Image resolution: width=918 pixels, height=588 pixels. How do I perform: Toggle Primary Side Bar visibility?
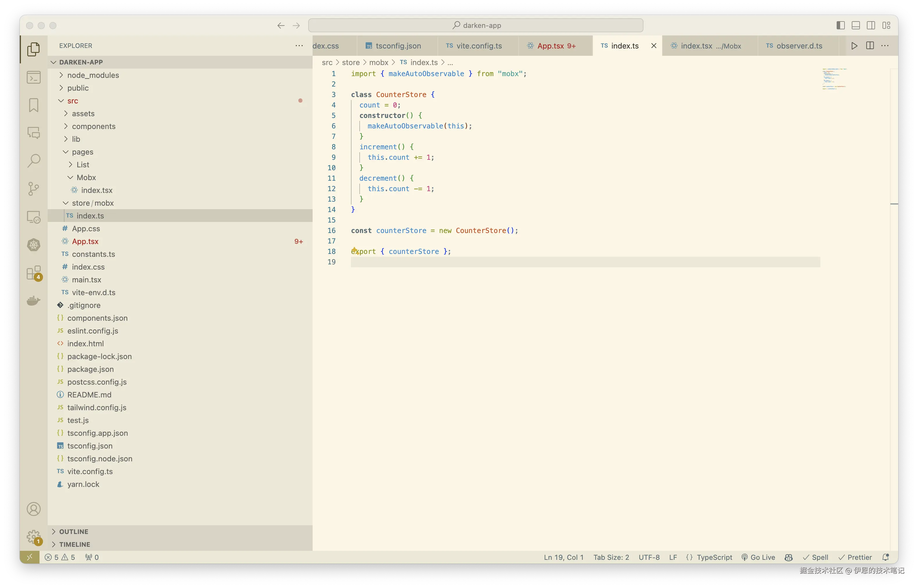(x=840, y=25)
